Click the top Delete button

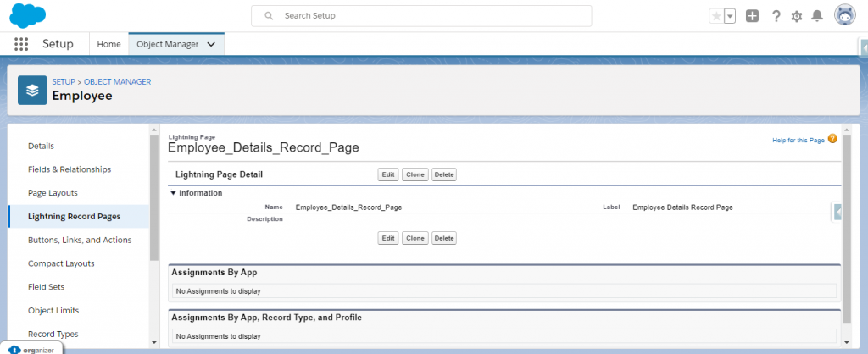pos(444,174)
